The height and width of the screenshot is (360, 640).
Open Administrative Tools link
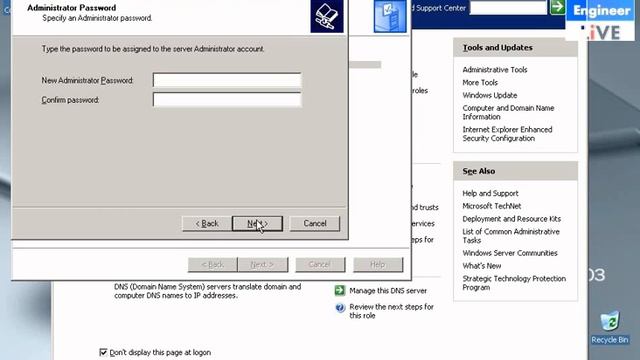(495, 70)
